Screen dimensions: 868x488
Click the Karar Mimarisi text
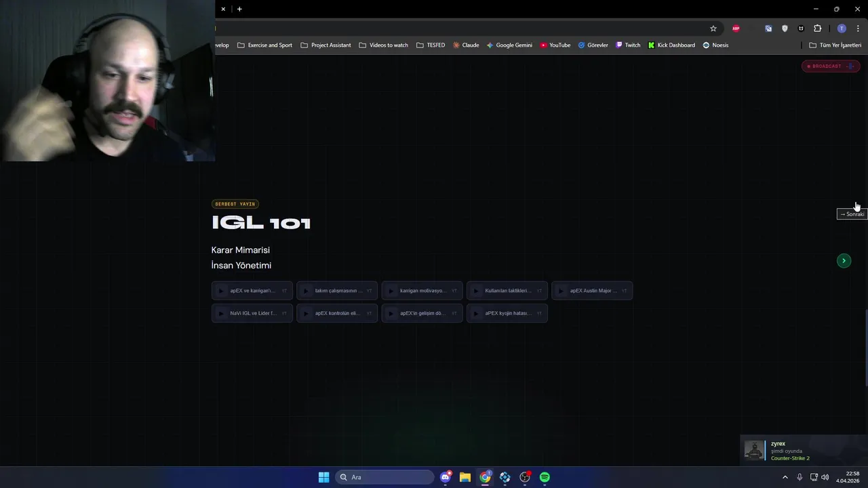[x=241, y=250]
